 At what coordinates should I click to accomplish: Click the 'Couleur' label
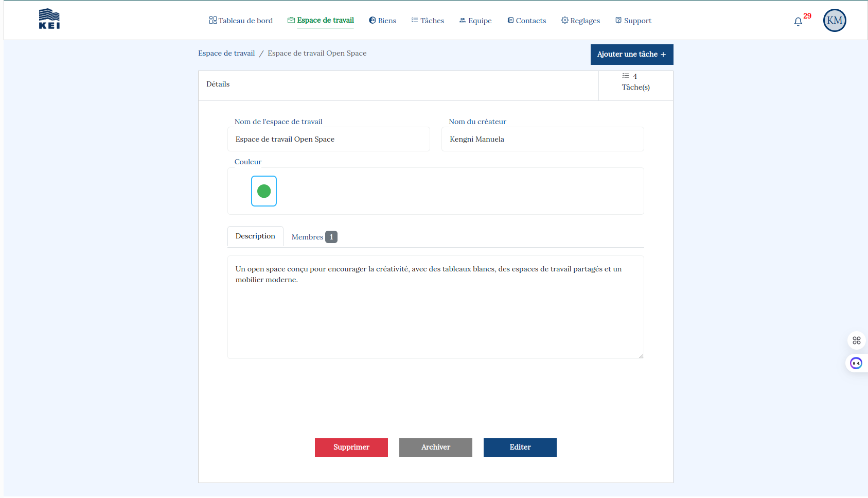[x=248, y=162]
